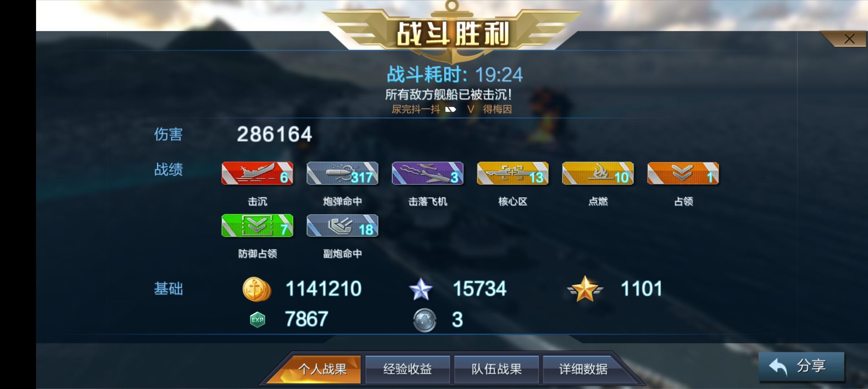Click the gold anchor coin icon
The height and width of the screenshot is (389, 868).
click(x=257, y=289)
